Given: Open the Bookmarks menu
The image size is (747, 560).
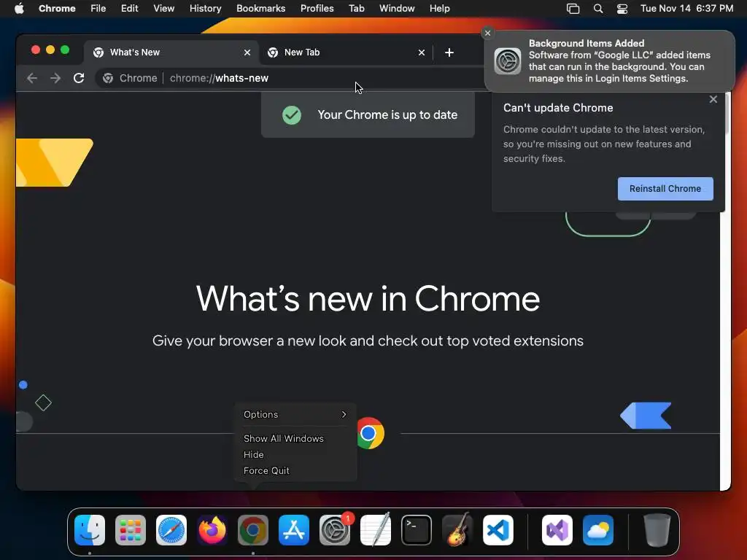Looking at the screenshot, I should click(261, 9).
